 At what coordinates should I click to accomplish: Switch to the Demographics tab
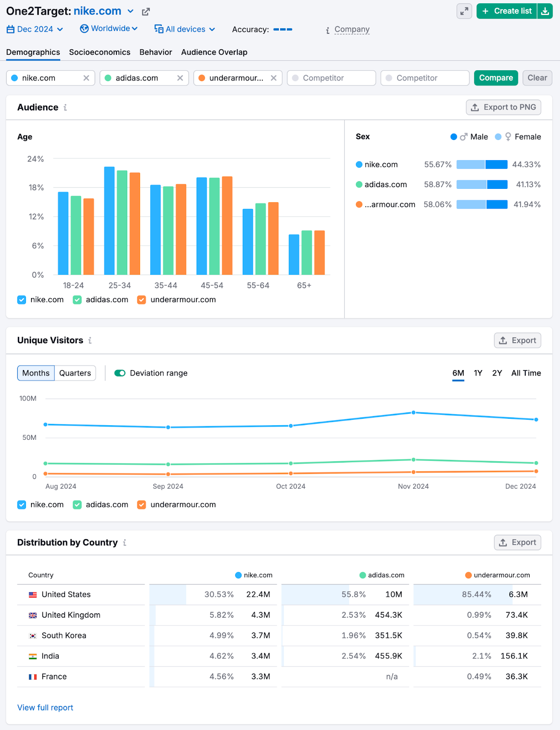(x=33, y=52)
